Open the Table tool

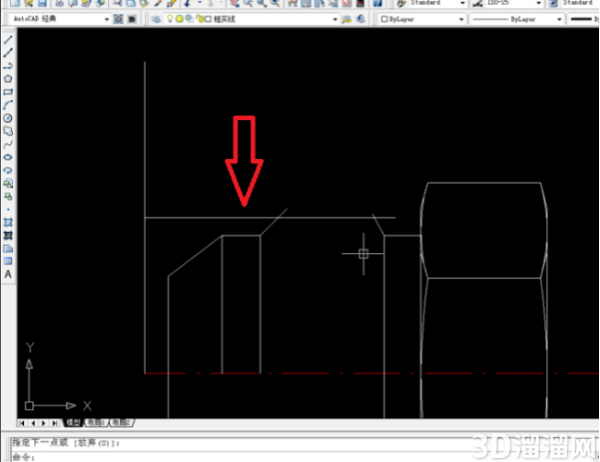click(8, 261)
